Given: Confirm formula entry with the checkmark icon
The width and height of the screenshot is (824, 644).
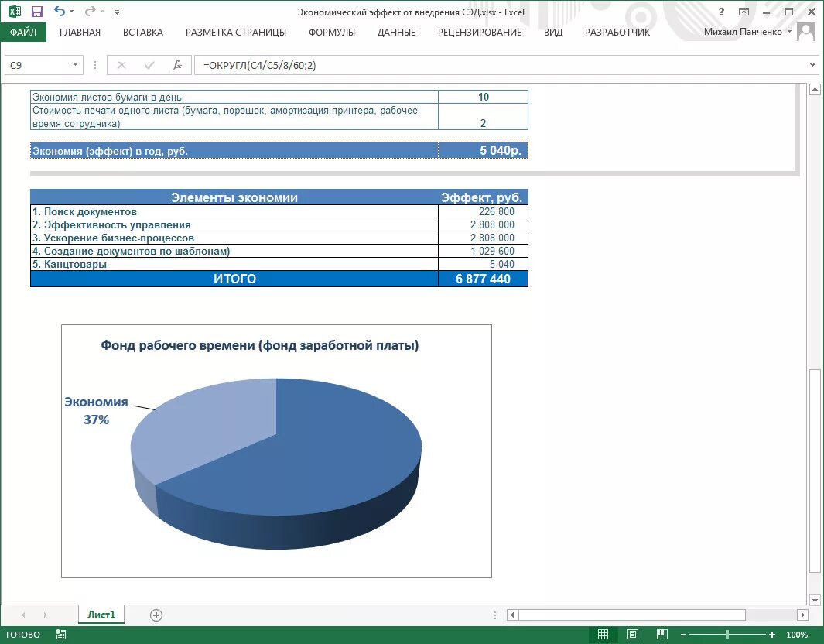Looking at the screenshot, I should (149, 65).
